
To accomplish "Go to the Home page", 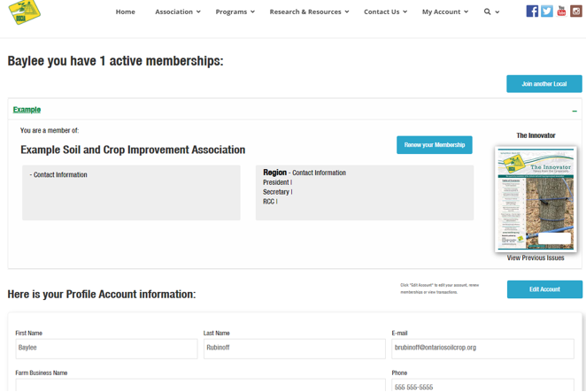I will 126,12.
